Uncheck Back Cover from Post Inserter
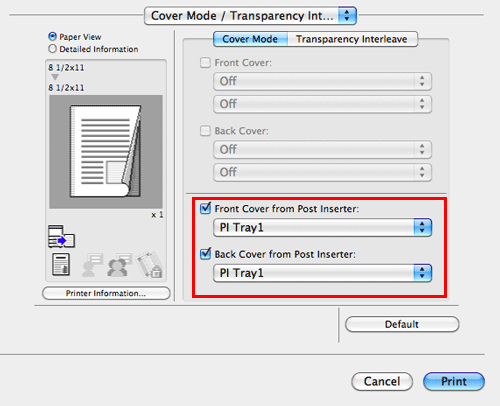The width and height of the screenshot is (500, 406). coord(205,254)
